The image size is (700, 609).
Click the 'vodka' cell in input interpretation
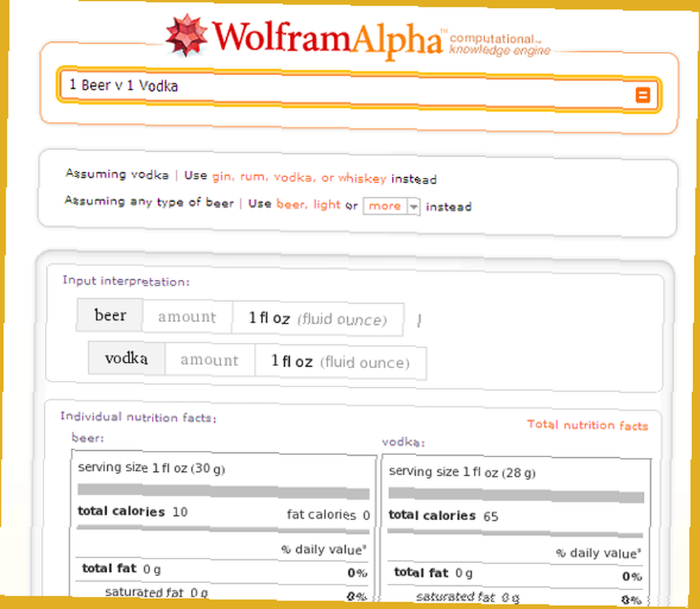(x=126, y=358)
